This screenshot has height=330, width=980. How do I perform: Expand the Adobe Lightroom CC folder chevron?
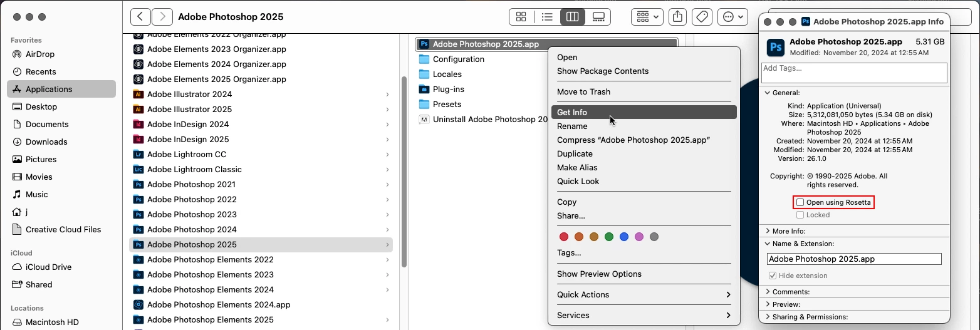(387, 154)
